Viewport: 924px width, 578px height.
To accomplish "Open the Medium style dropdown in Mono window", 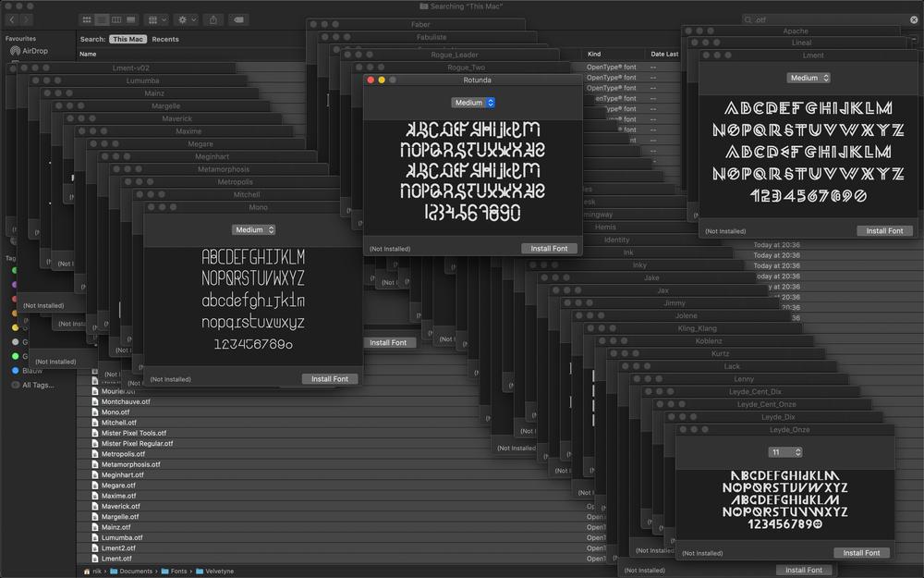I will [x=253, y=230].
